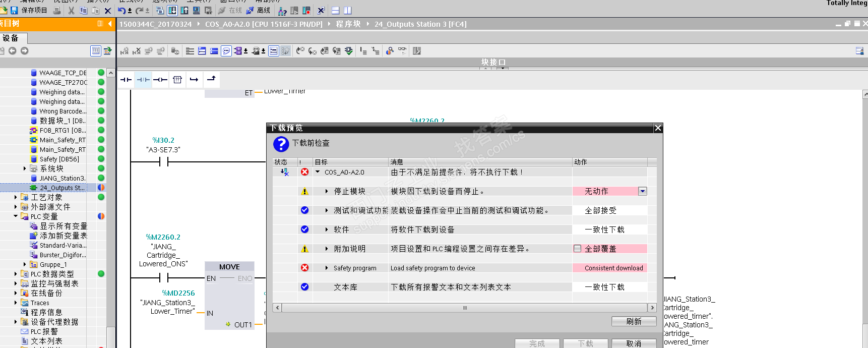This screenshot has height=348, width=868.
Task: Select the 设备 tab in project tree
Action: pyautogui.click(x=13, y=38)
